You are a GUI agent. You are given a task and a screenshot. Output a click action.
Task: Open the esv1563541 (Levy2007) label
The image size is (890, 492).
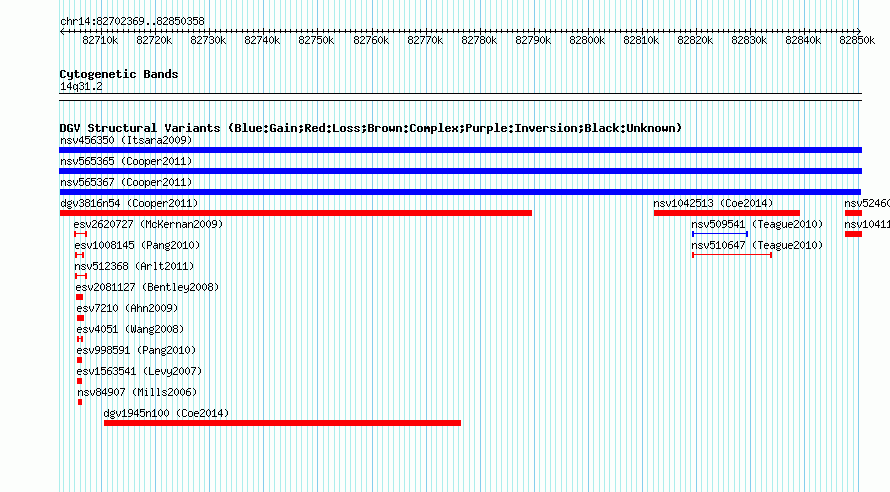click(x=139, y=371)
